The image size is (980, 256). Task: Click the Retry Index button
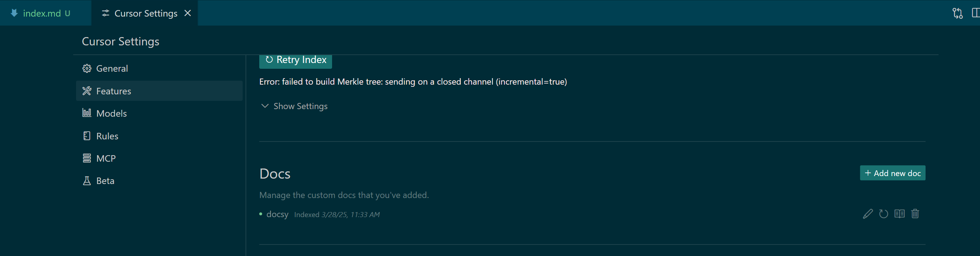[x=296, y=60]
